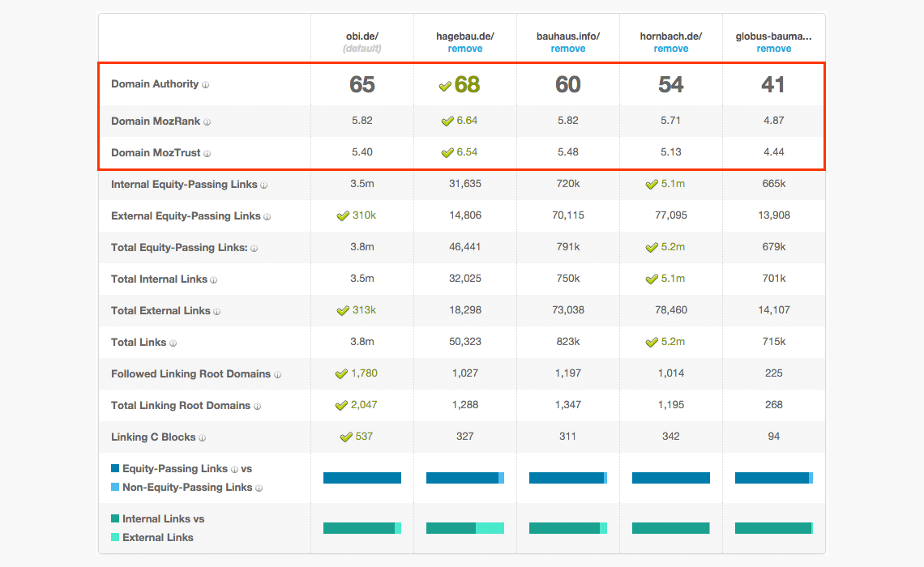Click the obi.de/ column header
The width and height of the screenshot is (924, 567).
(361, 36)
